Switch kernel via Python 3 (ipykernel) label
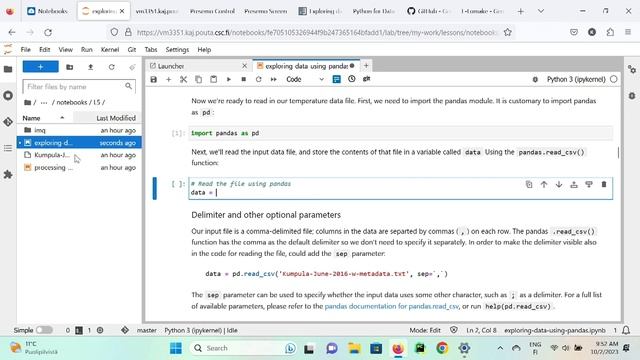640x360 pixels. (x=576, y=79)
